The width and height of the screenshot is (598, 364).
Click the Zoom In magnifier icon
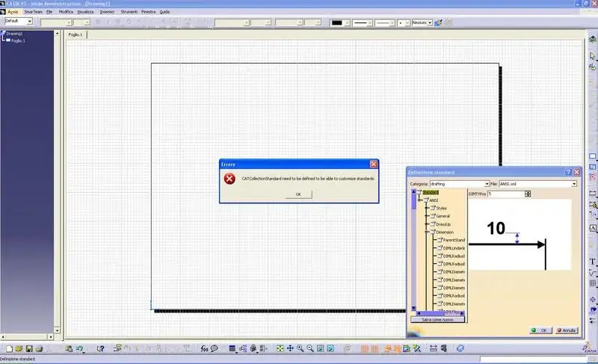300,348
